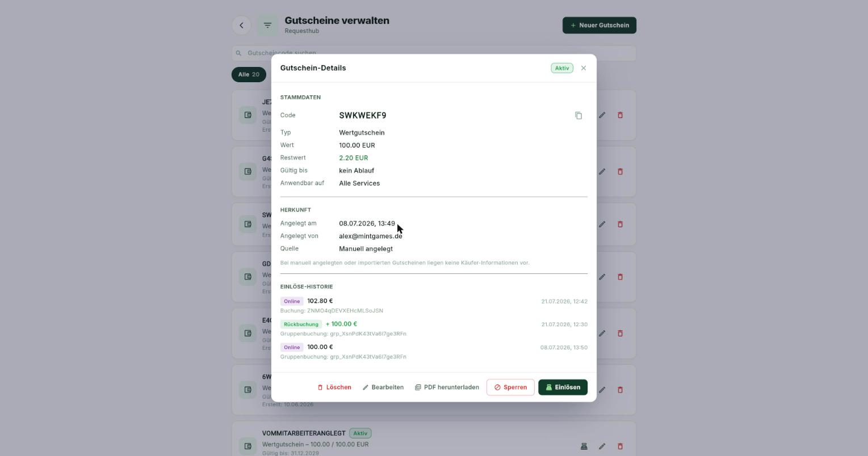Click the Einlösen button
Screen dimensions: 868x456
click(x=563, y=387)
